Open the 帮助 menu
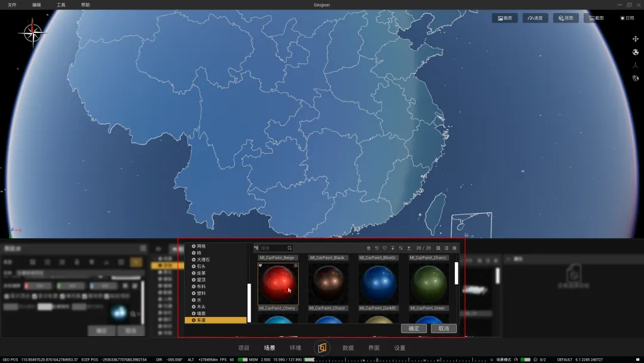Screen dimensions: 644x363 85,5
